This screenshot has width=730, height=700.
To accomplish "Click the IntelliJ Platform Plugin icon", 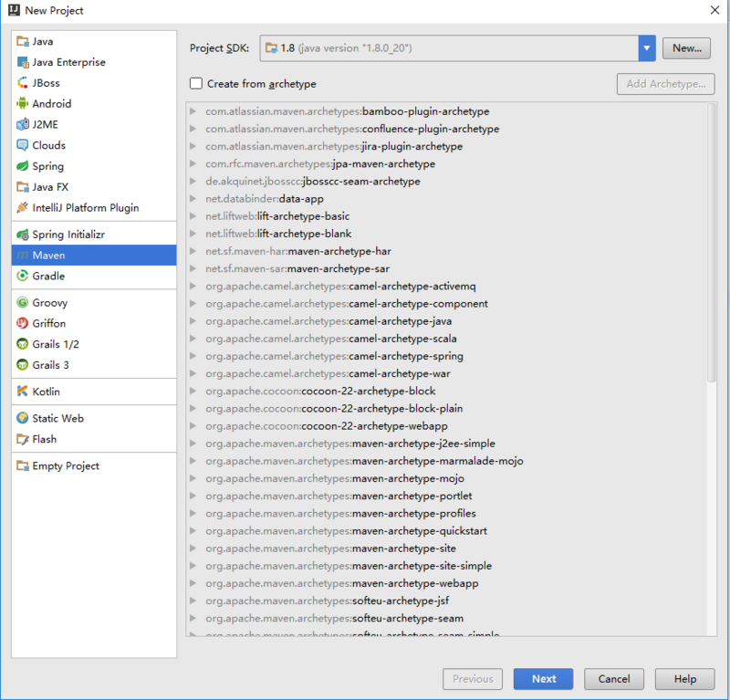I will click(x=22, y=208).
